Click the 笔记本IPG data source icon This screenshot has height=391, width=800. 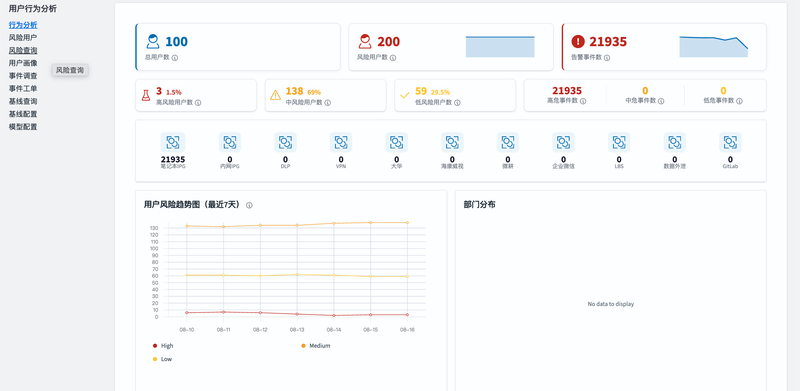173,142
